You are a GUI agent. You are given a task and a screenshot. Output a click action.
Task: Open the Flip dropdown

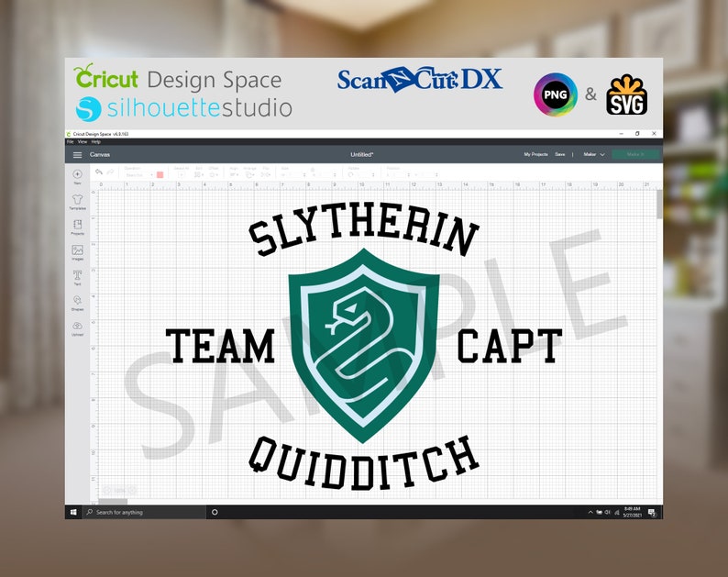(265, 174)
